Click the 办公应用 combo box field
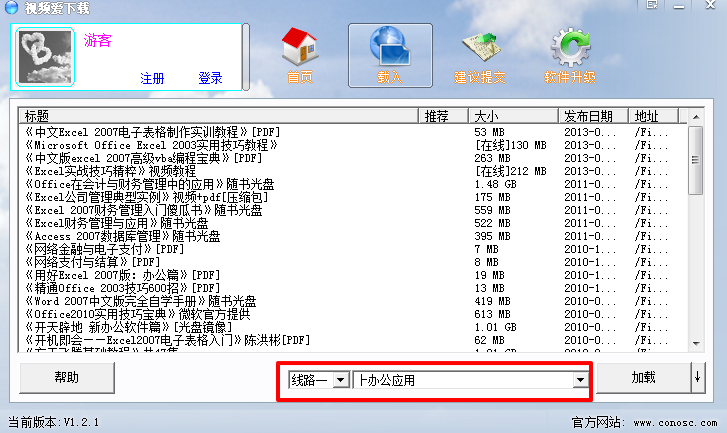This screenshot has width=727, height=433. pos(471,380)
